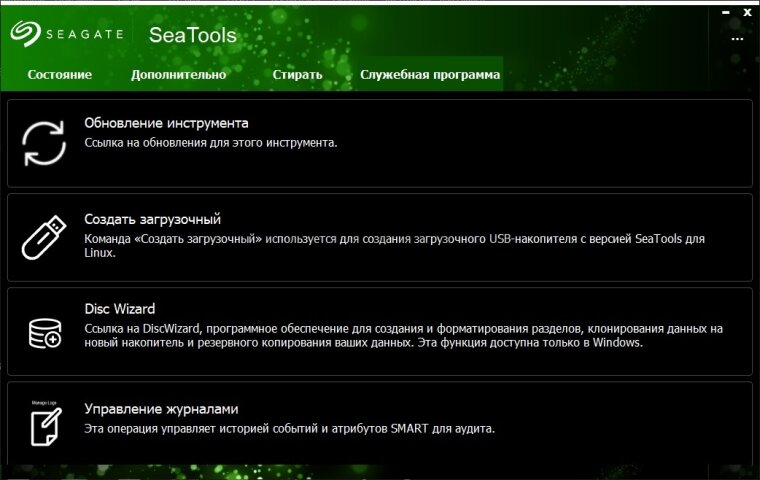Open Управление журналами
The height and width of the screenshot is (480, 760).
[x=161, y=409]
